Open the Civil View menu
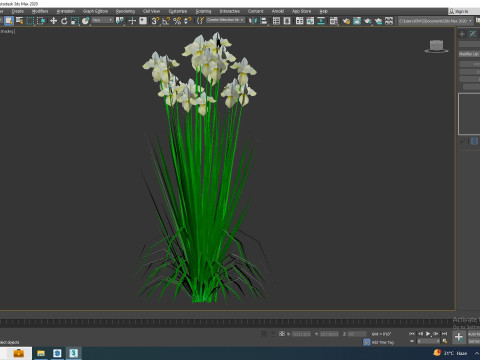The height and width of the screenshot is (360, 480). pyautogui.click(x=151, y=11)
